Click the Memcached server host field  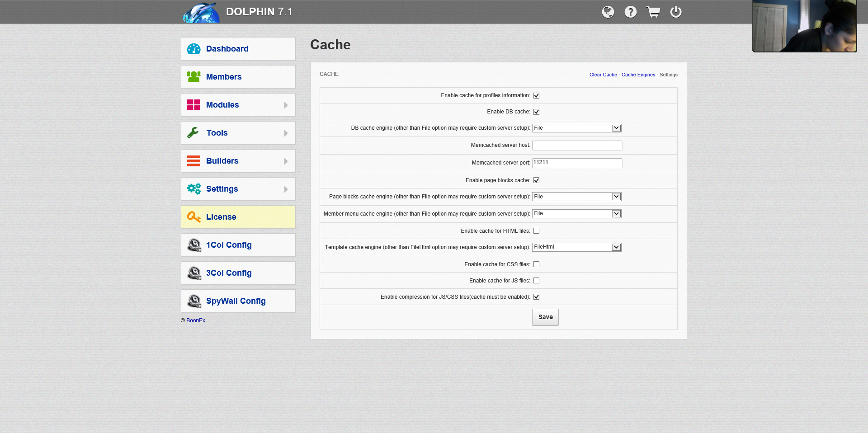click(577, 146)
